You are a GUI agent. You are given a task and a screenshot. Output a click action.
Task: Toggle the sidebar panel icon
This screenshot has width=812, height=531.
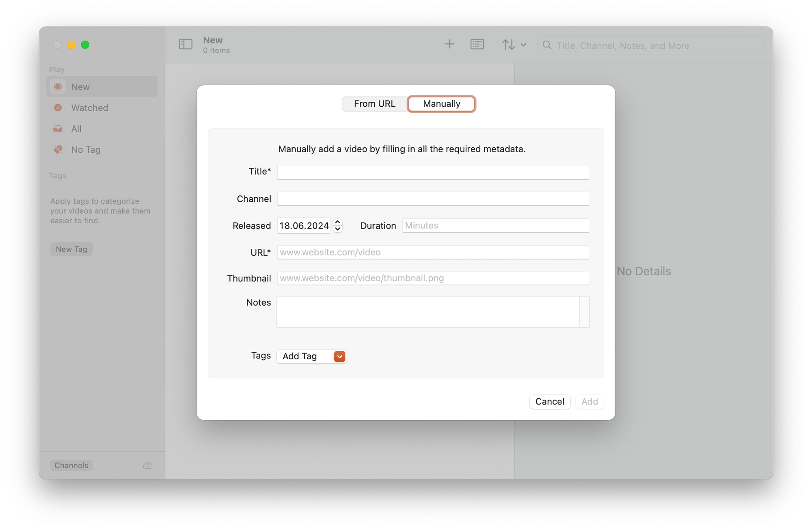186,44
